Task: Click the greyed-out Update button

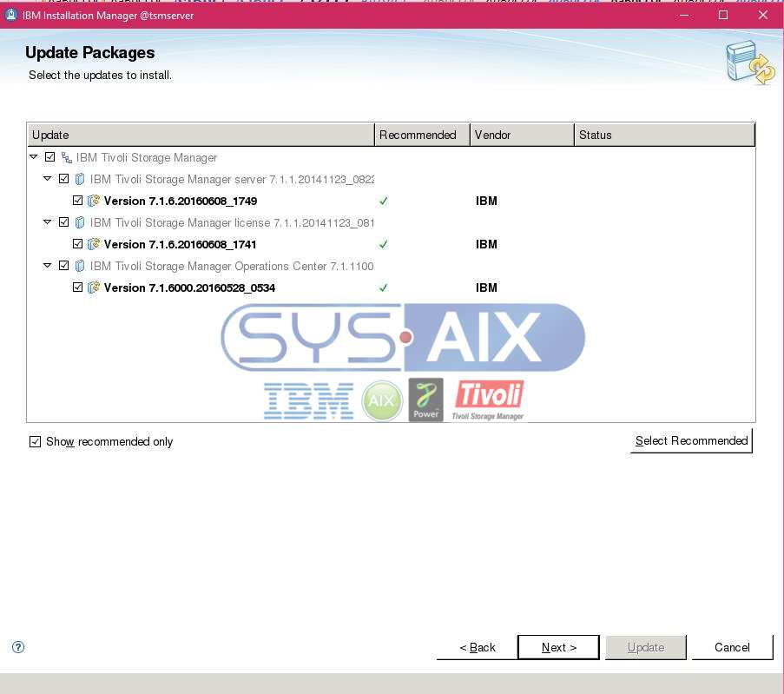Action: (645, 647)
